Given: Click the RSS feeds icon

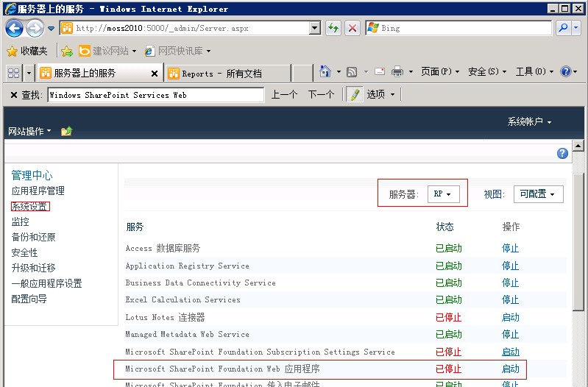Looking at the screenshot, I should coord(352,71).
